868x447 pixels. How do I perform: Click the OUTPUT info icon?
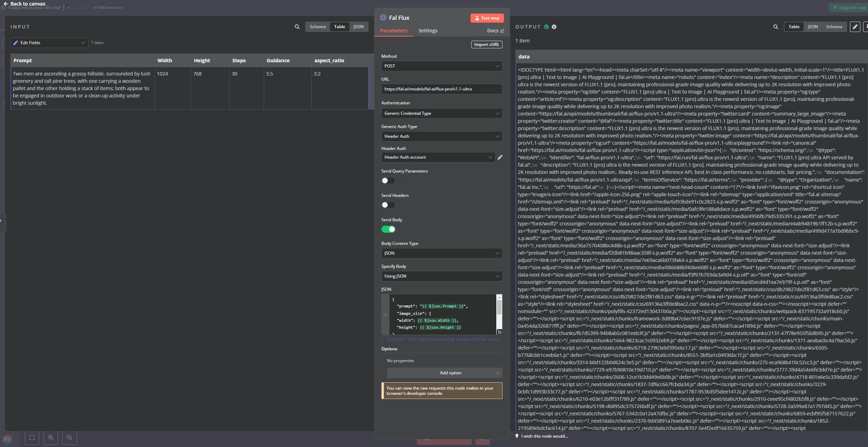(x=554, y=27)
